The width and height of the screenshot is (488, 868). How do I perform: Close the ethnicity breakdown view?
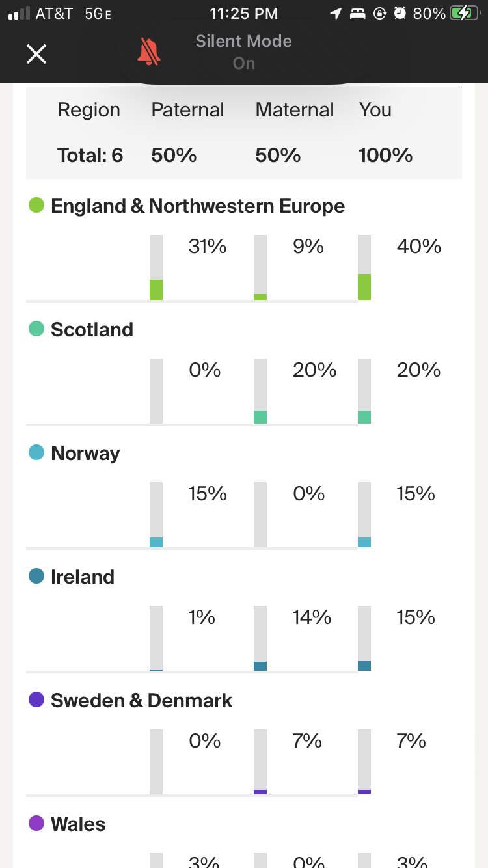tap(36, 53)
